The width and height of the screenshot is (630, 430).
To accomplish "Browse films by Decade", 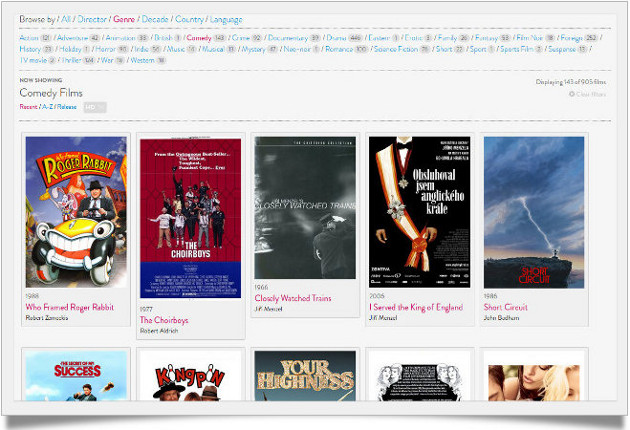I will tap(155, 19).
